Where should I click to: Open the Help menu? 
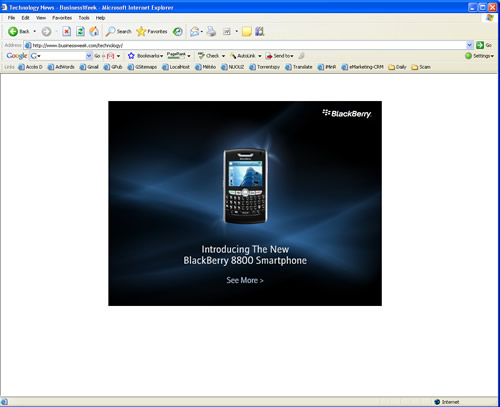point(100,18)
